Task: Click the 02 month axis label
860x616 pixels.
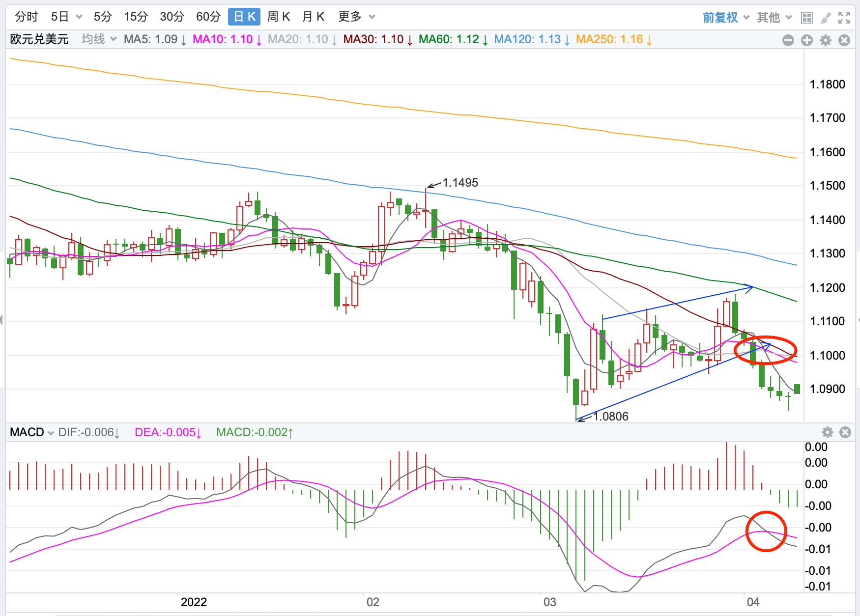Action: pos(373,602)
